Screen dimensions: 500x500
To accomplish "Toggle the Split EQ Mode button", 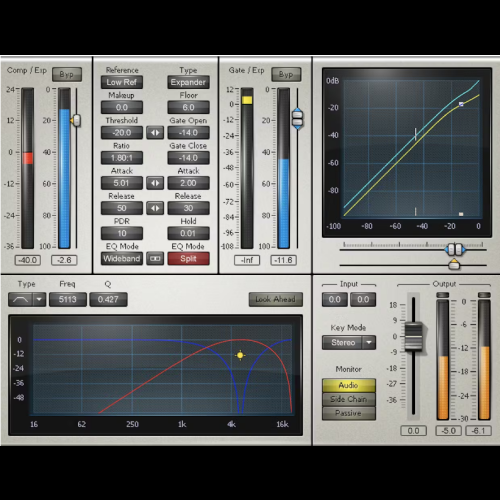I will click(x=188, y=259).
